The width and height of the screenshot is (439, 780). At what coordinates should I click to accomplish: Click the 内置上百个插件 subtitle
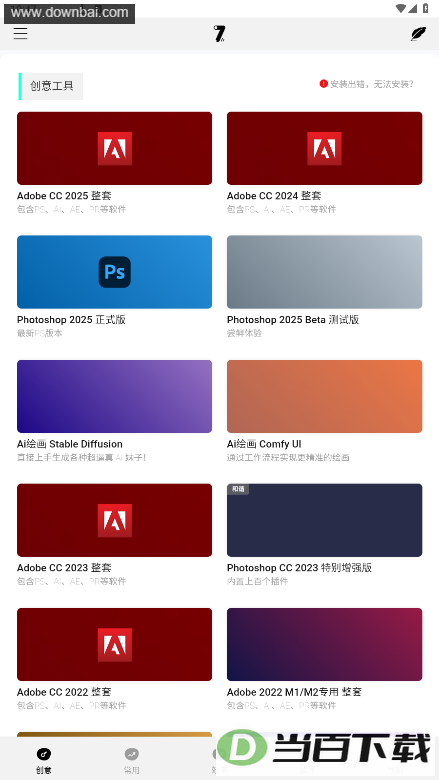[x=258, y=581]
